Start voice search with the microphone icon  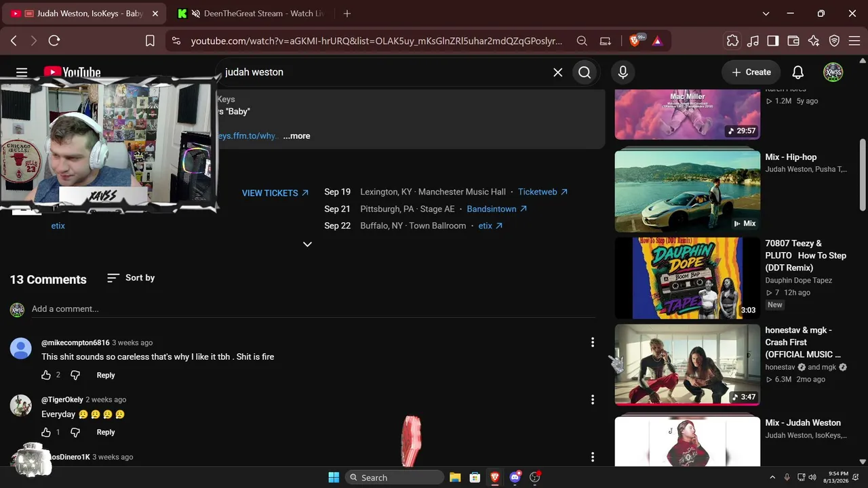(623, 73)
